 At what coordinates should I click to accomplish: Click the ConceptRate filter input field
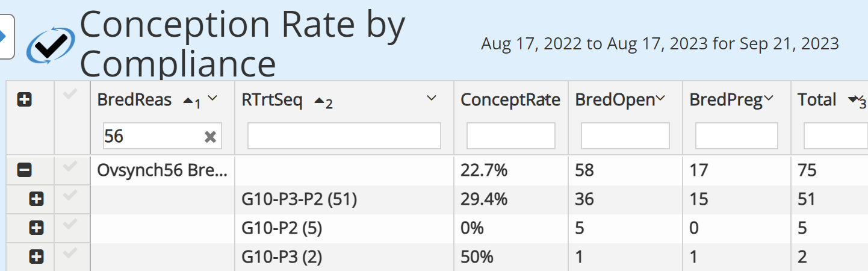tap(511, 136)
